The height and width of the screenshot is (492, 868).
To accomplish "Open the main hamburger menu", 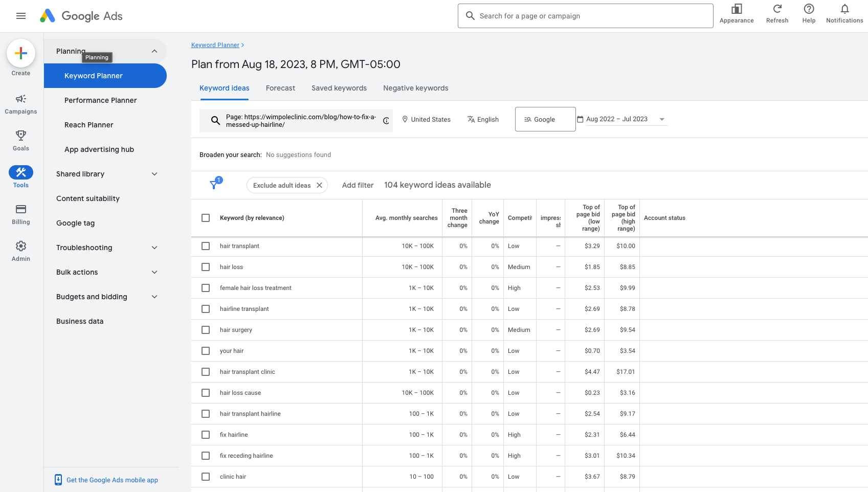I will point(21,16).
